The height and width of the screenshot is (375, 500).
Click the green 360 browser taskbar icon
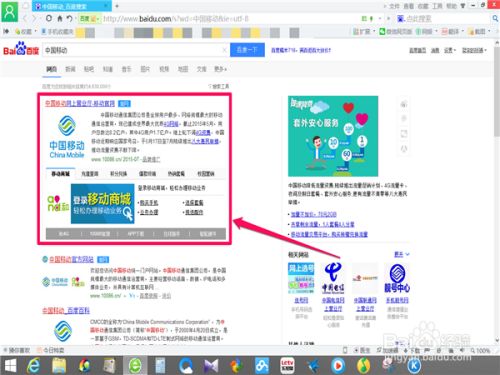(x=135, y=366)
